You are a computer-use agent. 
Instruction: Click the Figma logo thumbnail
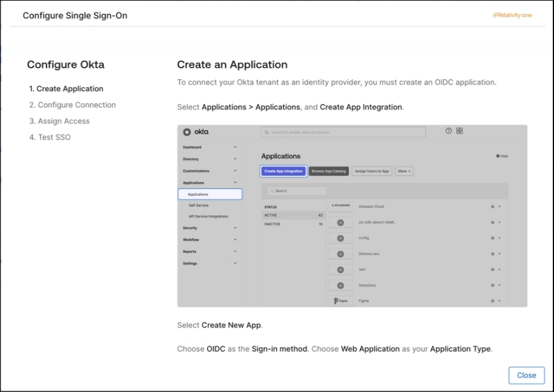[x=341, y=301]
